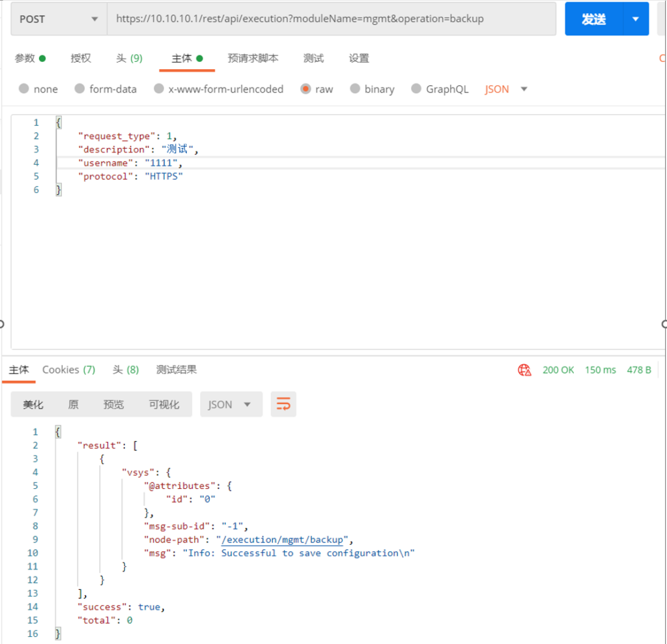Switch to the 参数 params tab
The height and width of the screenshot is (644, 667).
click(x=30, y=58)
